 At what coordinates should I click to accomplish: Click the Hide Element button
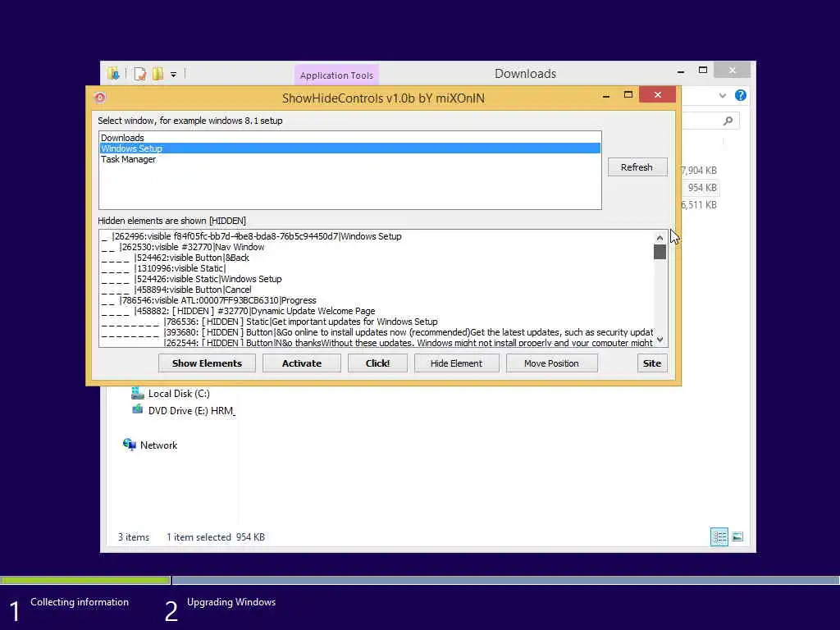pos(456,363)
